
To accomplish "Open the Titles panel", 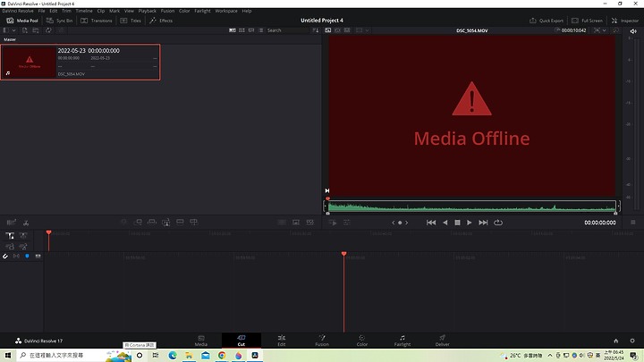I will [x=131, y=21].
